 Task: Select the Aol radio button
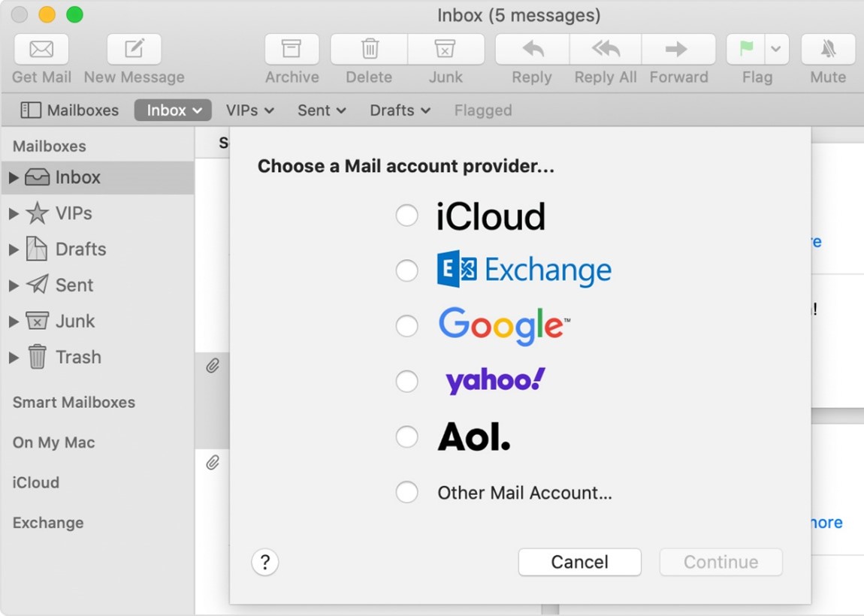tap(406, 437)
